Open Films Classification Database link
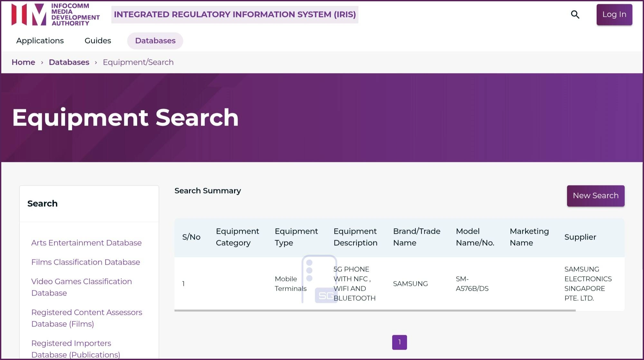The height and width of the screenshot is (360, 644). [86, 262]
